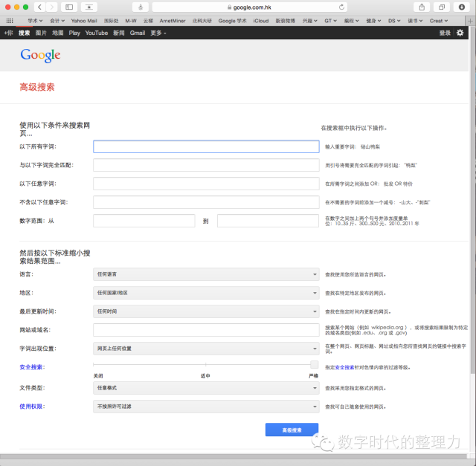Open the 文件类型 dropdown (任意格式)

point(206,388)
